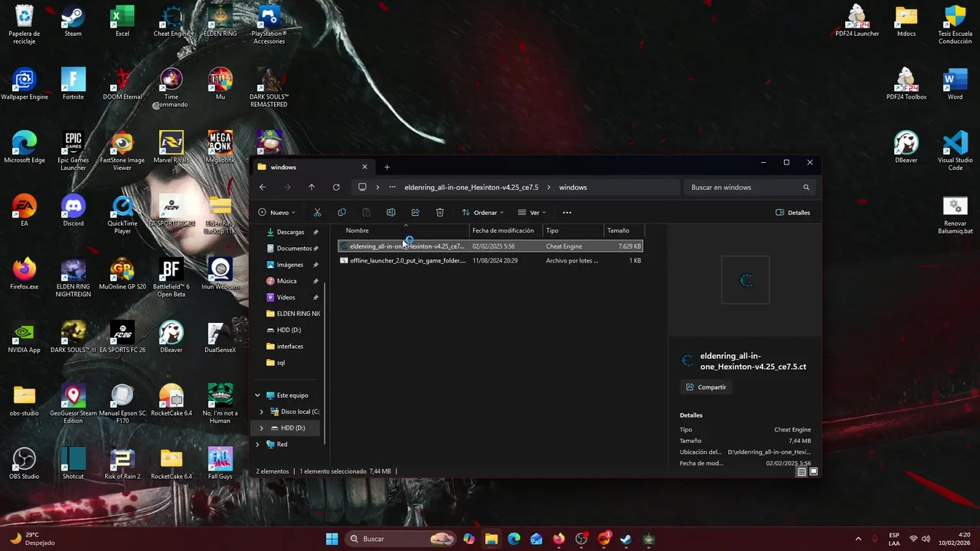Click the ESP LAA language indicator
980x551 pixels.
[894, 539]
